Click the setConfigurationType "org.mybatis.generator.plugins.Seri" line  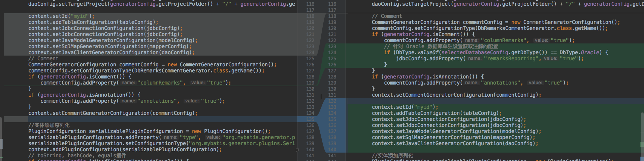[x=162, y=143]
